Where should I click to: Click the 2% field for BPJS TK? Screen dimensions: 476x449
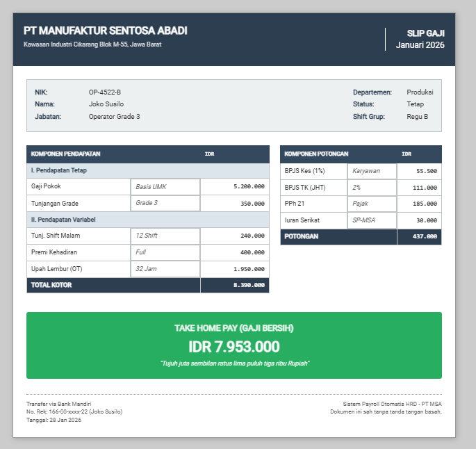click(372, 188)
